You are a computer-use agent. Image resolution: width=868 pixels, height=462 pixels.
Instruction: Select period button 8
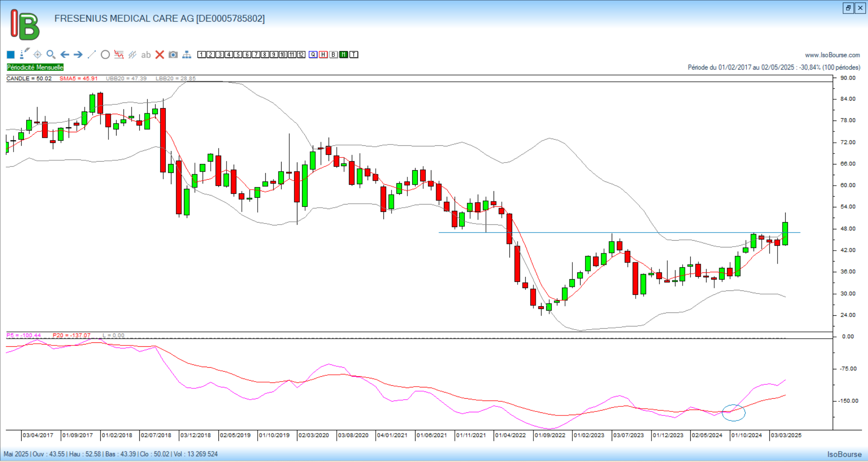265,55
